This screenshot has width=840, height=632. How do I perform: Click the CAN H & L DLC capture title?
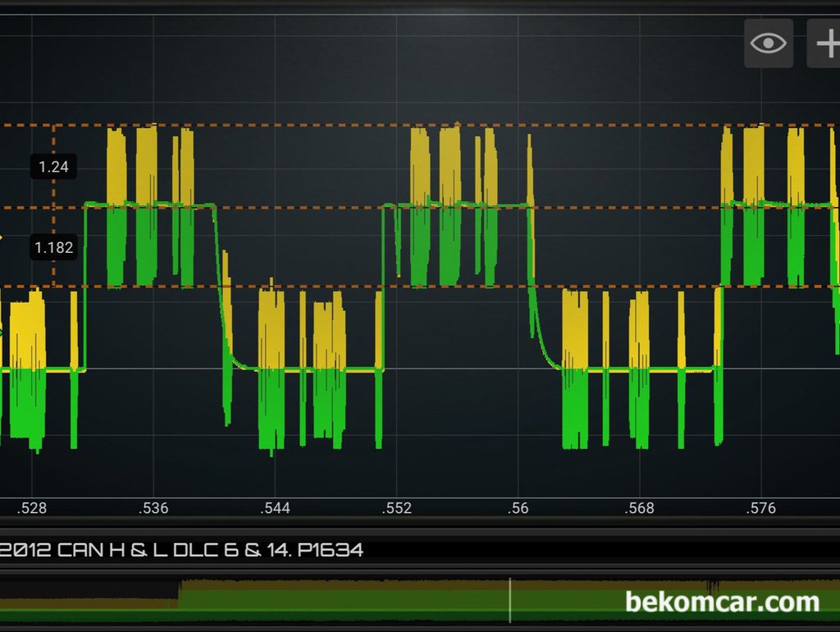coord(180,550)
